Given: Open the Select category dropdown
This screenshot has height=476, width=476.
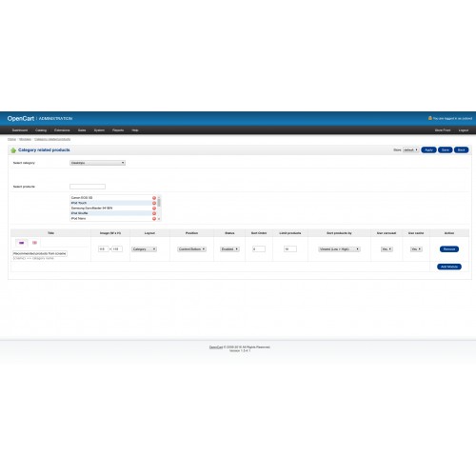Looking at the screenshot, I should pos(97,163).
